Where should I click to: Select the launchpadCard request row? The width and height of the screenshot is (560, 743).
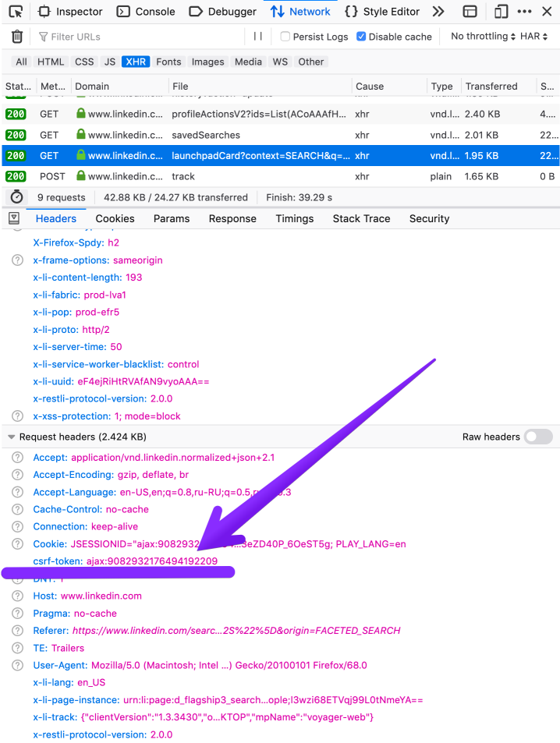pyautogui.click(x=281, y=155)
